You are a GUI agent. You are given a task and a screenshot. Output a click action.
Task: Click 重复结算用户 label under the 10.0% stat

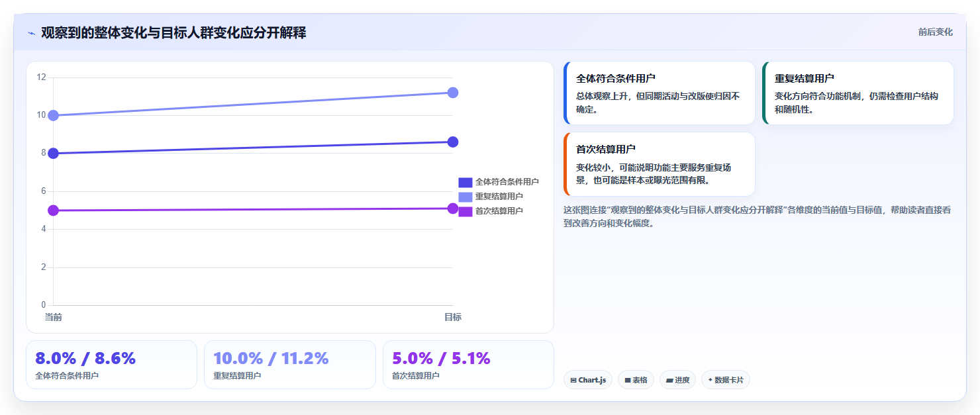click(x=237, y=376)
